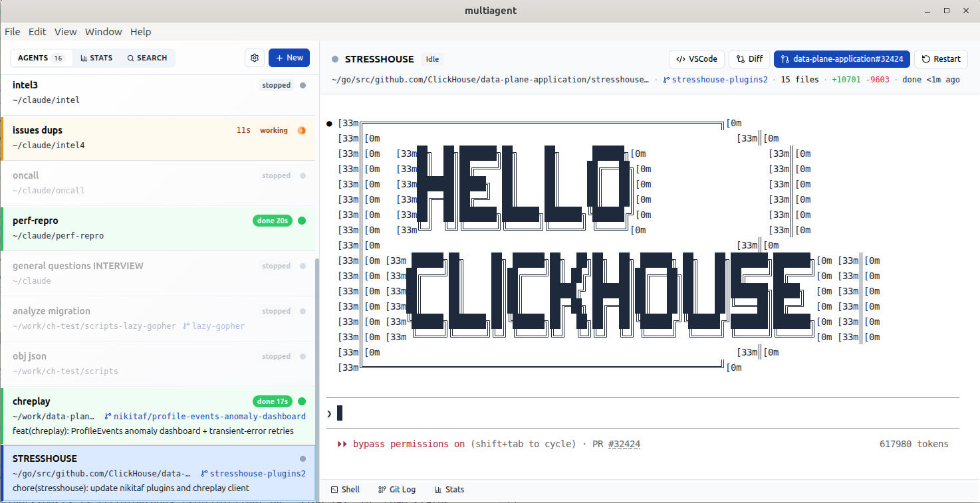Select the STRESSHOUSE agent in the list

coord(158,473)
